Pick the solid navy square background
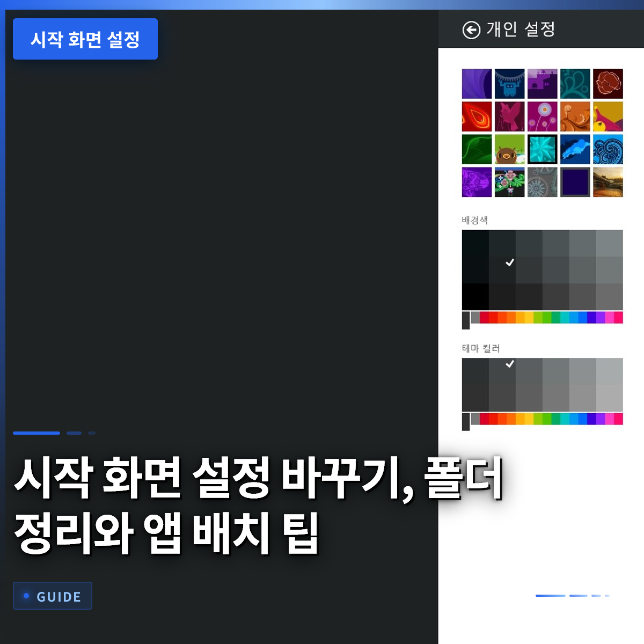The height and width of the screenshot is (644, 644). [575, 182]
